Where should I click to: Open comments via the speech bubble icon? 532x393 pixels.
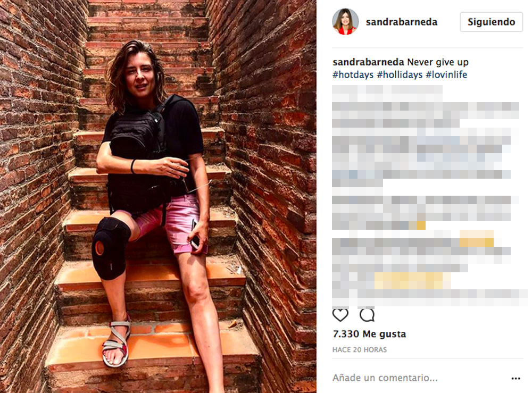(367, 315)
